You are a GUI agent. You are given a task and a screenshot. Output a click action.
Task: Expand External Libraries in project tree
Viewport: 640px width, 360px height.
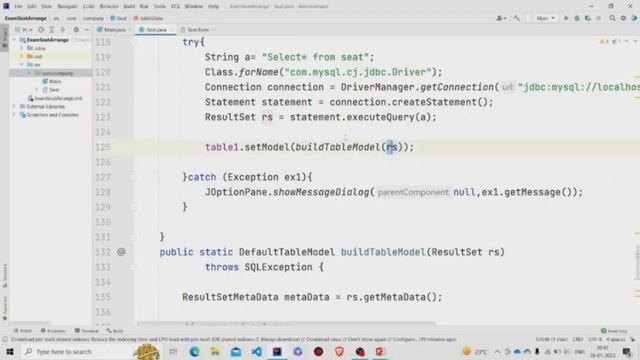point(15,107)
